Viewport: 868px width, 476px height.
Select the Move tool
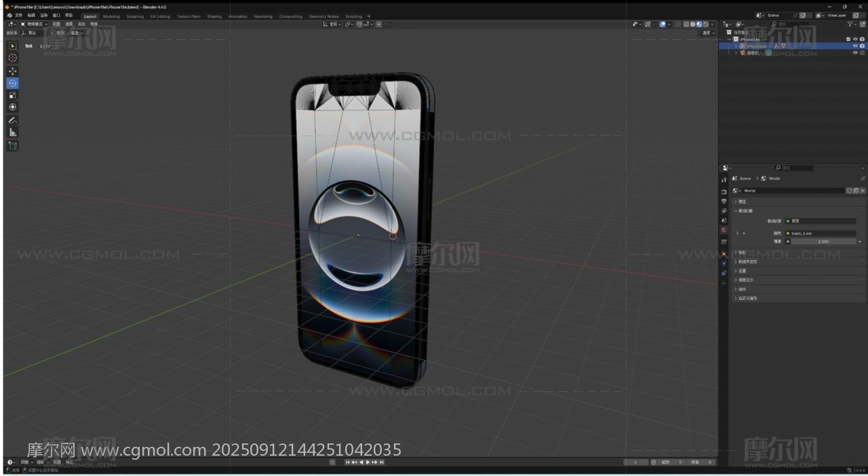point(13,71)
